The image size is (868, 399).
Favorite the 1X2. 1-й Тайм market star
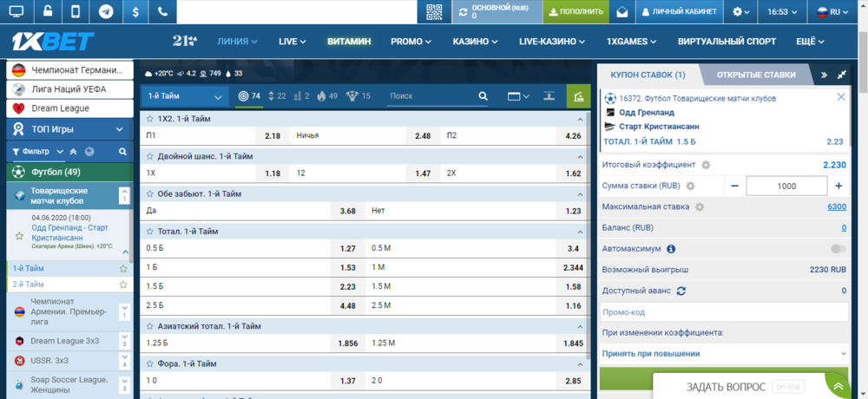(x=149, y=119)
